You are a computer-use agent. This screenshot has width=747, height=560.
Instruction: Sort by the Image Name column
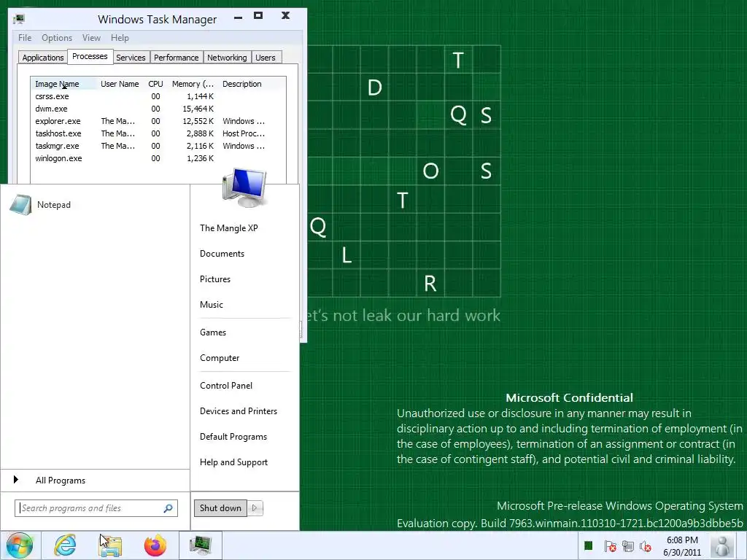(x=63, y=84)
